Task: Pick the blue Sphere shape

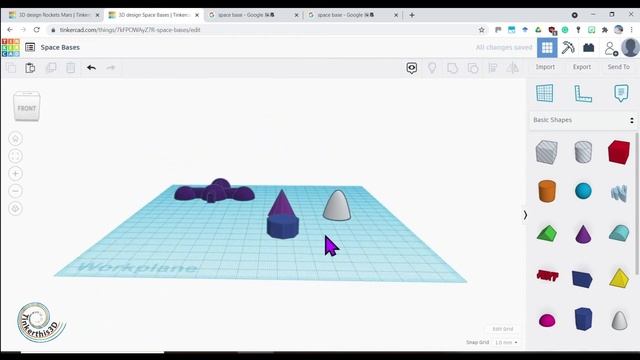Action: point(583,191)
